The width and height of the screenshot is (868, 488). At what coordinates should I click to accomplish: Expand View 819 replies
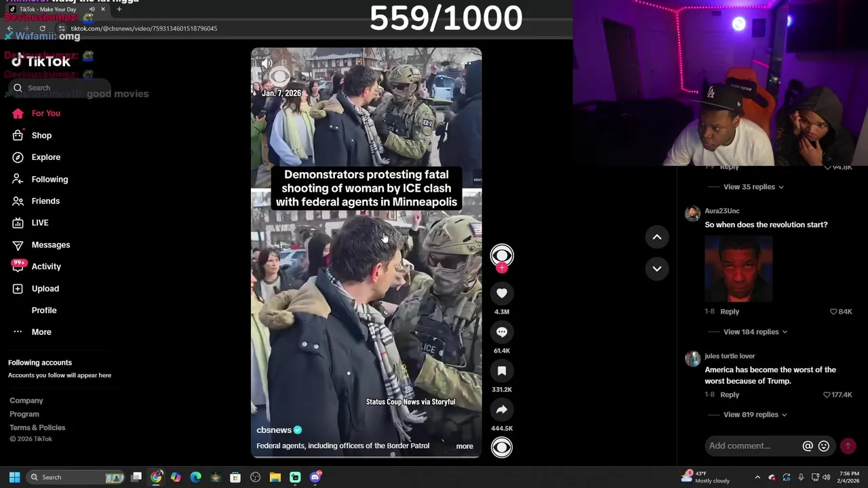755,414
